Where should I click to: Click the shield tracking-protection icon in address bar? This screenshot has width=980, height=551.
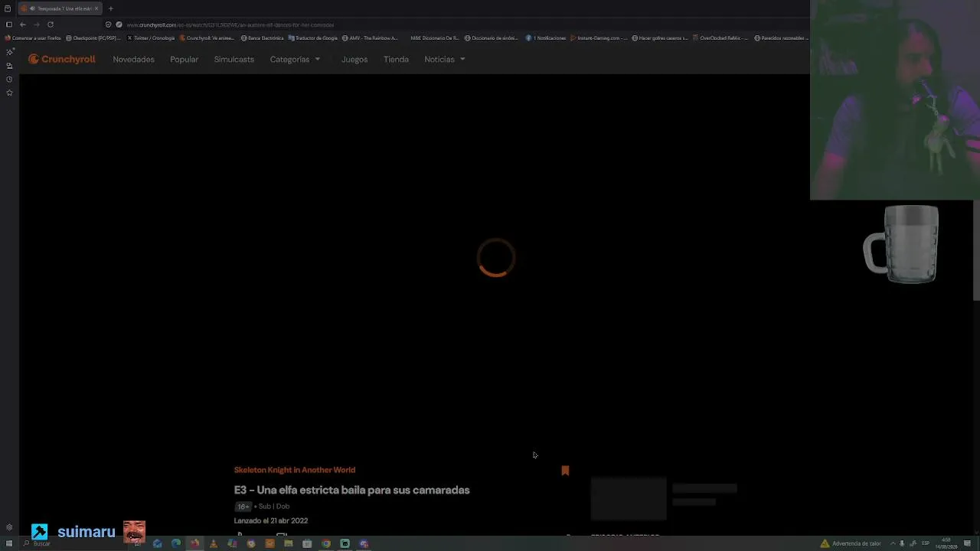[108, 24]
